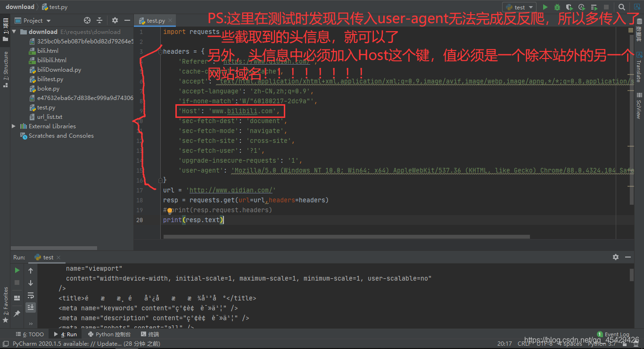Start debugging with the Debug icon
This screenshot has width=644, height=349.
click(x=557, y=7)
